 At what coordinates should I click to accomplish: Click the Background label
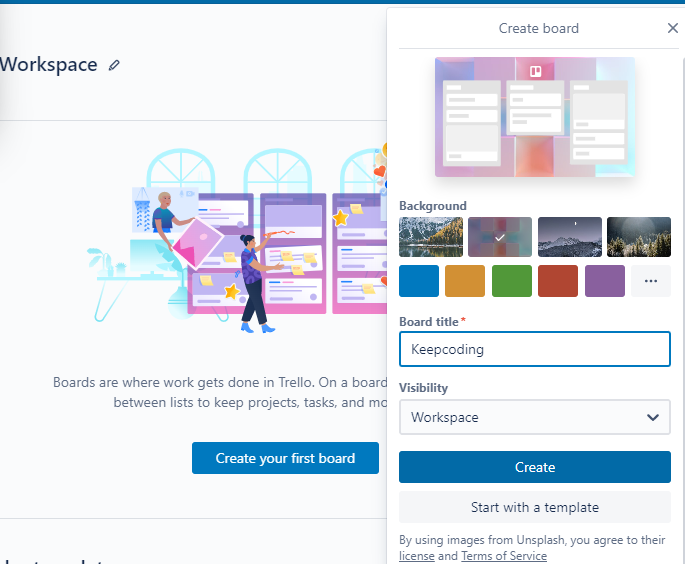coord(433,206)
